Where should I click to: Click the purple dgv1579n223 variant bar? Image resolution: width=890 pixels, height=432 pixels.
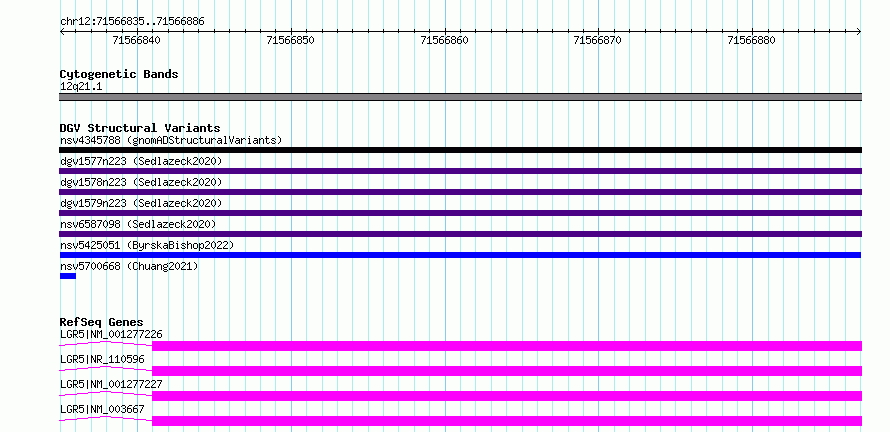[460, 213]
